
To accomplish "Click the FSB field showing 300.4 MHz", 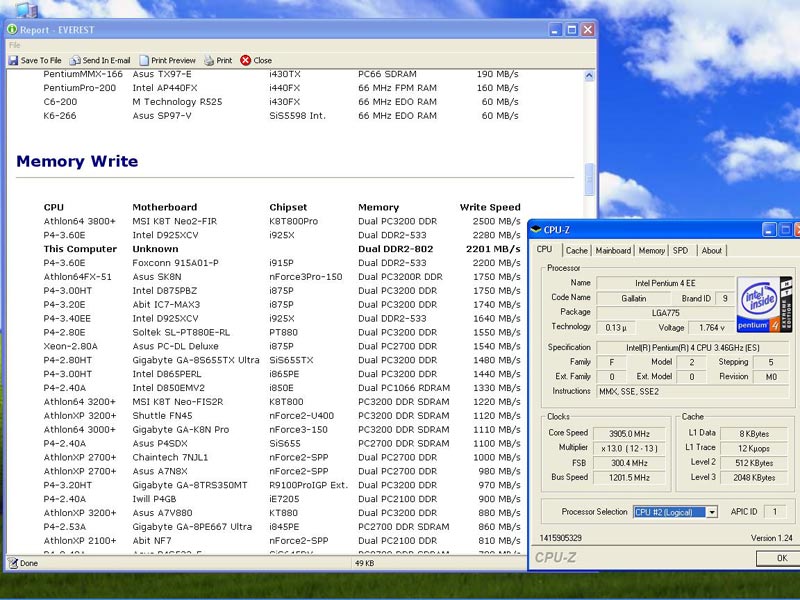I will point(629,463).
